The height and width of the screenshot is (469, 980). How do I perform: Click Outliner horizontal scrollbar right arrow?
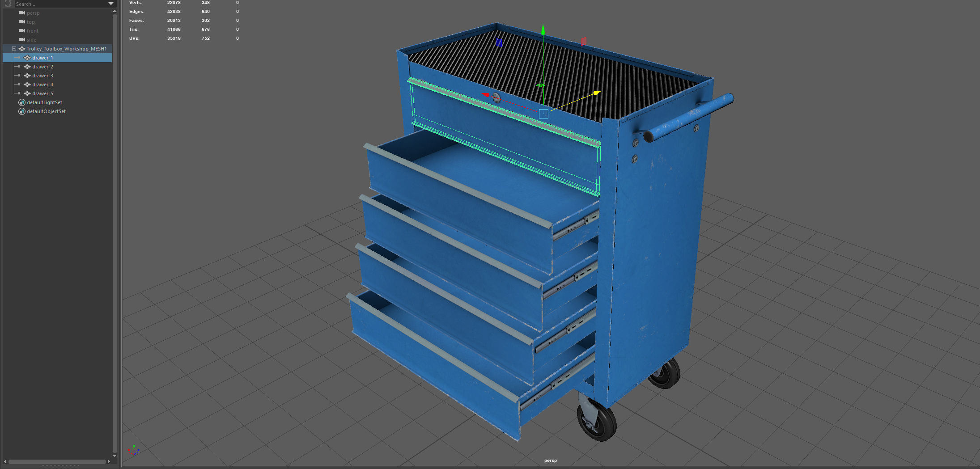point(109,461)
